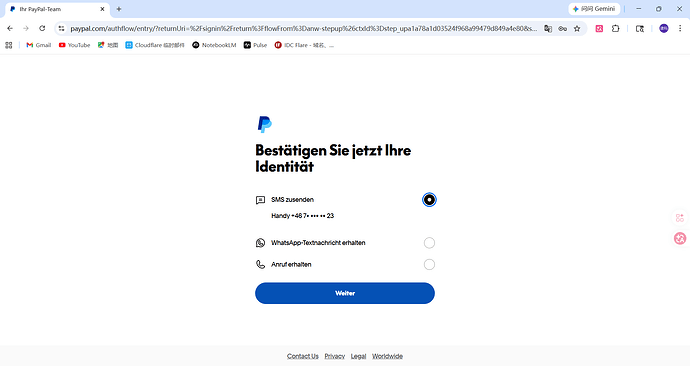This screenshot has width=690, height=366.
Task: Open the Privacy footer link
Action: [335, 356]
